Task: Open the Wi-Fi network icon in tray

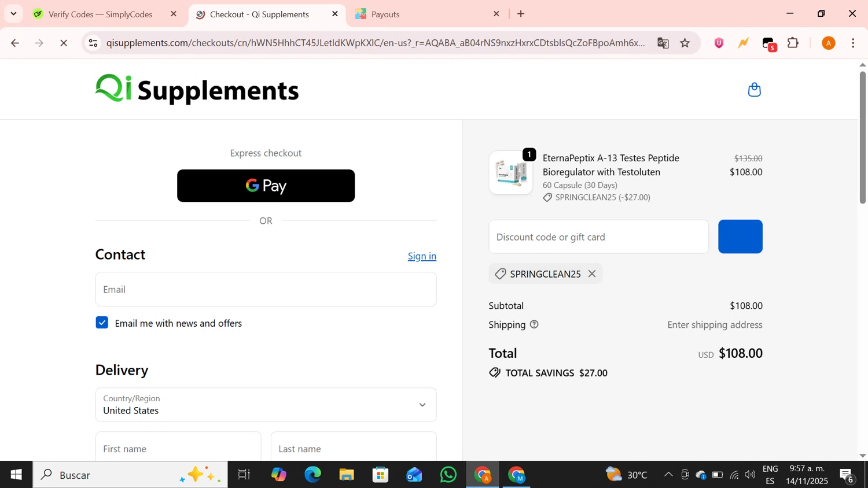Action: [734, 475]
